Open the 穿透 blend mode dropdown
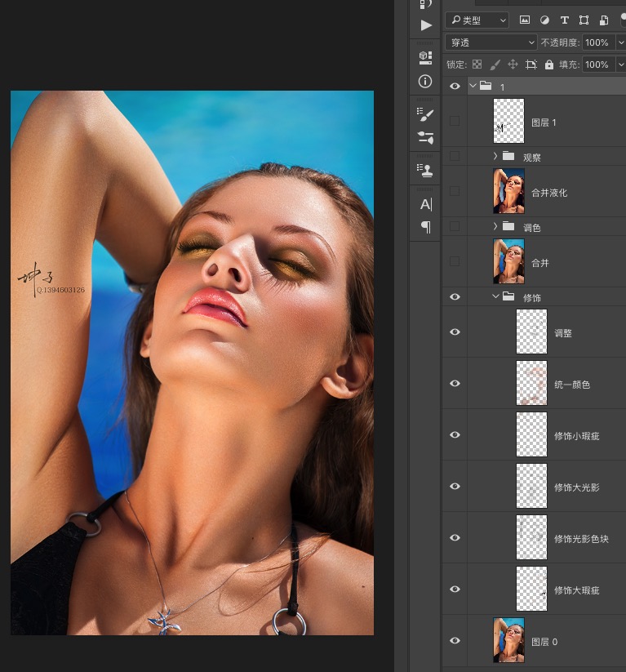Image resolution: width=626 pixels, height=672 pixels. [x=491, y=42]
